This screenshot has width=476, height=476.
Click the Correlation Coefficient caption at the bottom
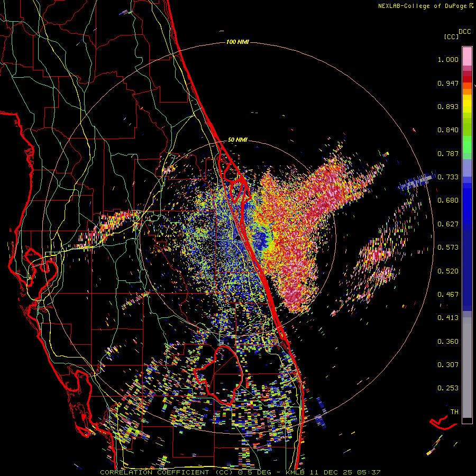pyautogui.click(x=240, y=472)
